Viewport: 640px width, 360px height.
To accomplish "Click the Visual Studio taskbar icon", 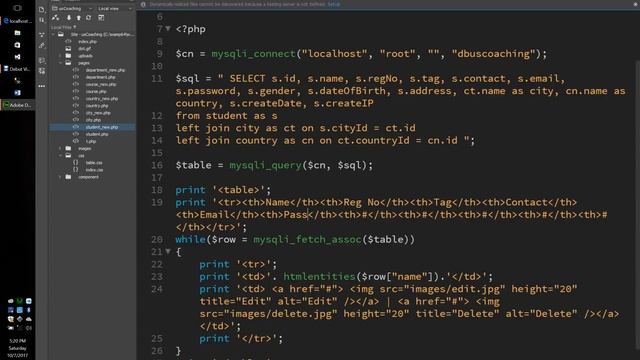I will pos(17,57).
